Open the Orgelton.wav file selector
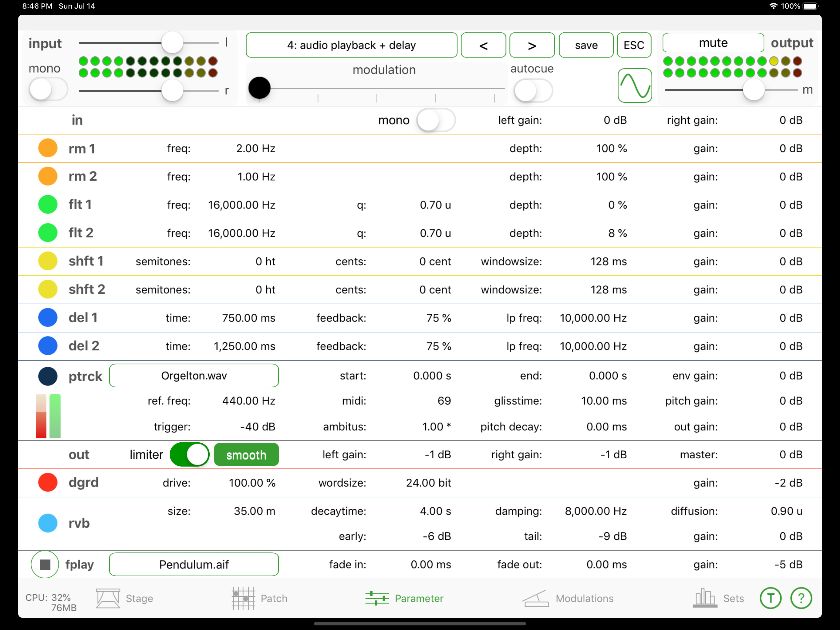Screen dimensions: 840x630 pyautogui.click(x=194, y=376)
